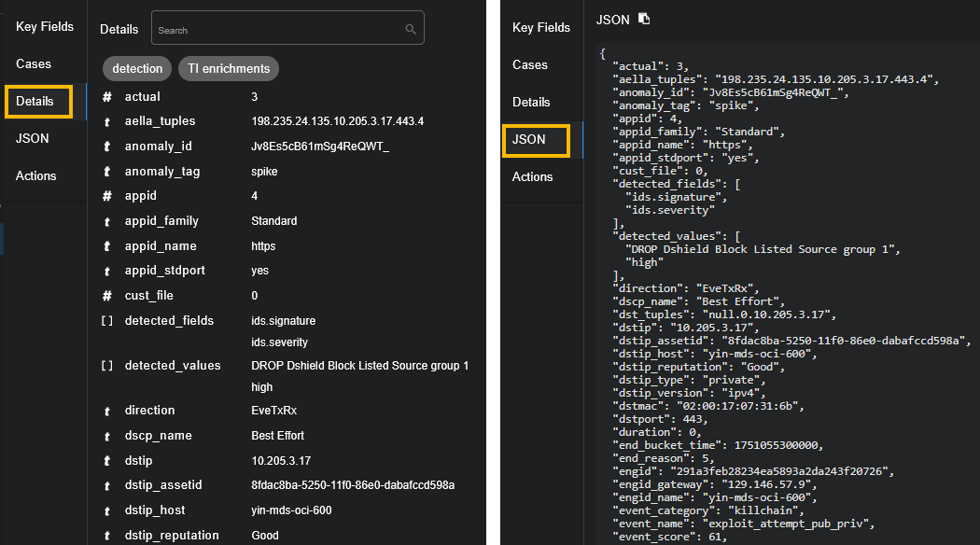
Task: Click the array icon beside detected_fields
Action: tap(107, 321)
